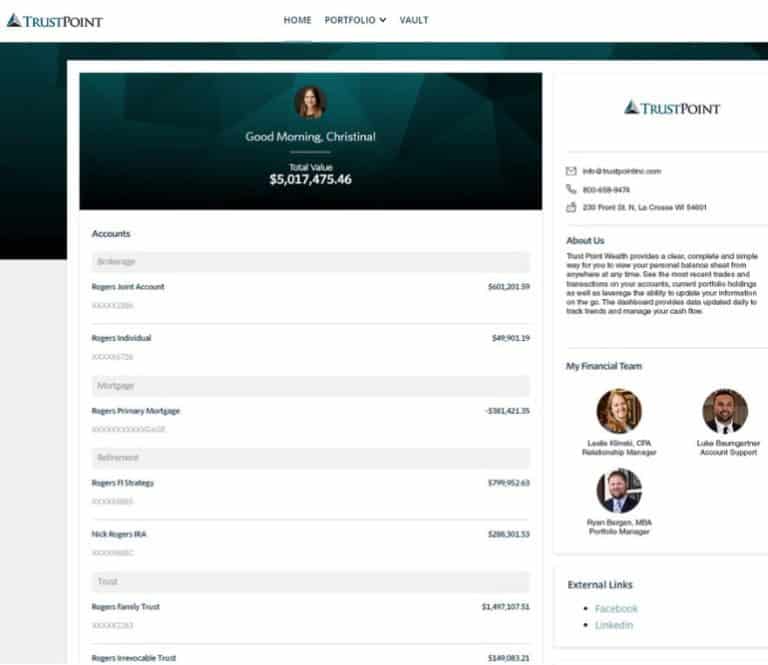This screenshot has height=665, width=768.
Task: Open the HOME nav tab
Action: click(x=297, y=20)
